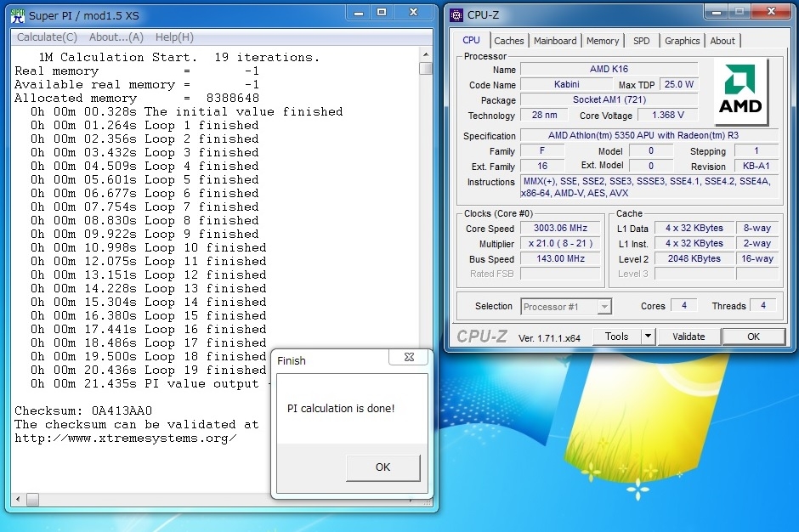This screenshot has width=799, height=532.
Task: Select the SPD tab
Action: [x=642, y=41]
